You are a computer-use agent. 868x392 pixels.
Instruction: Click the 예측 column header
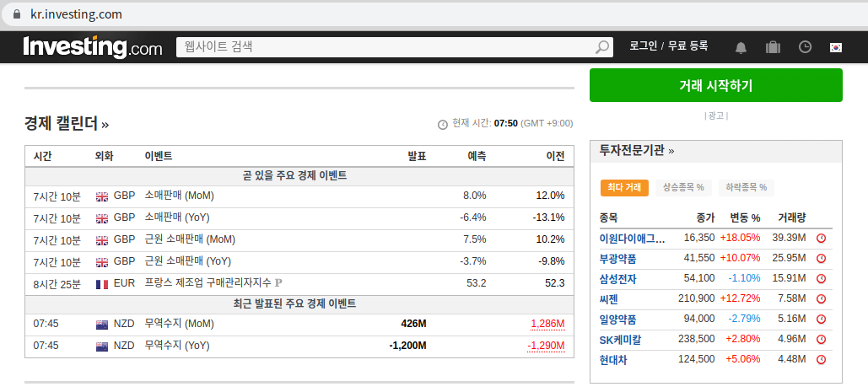[477, 157]
